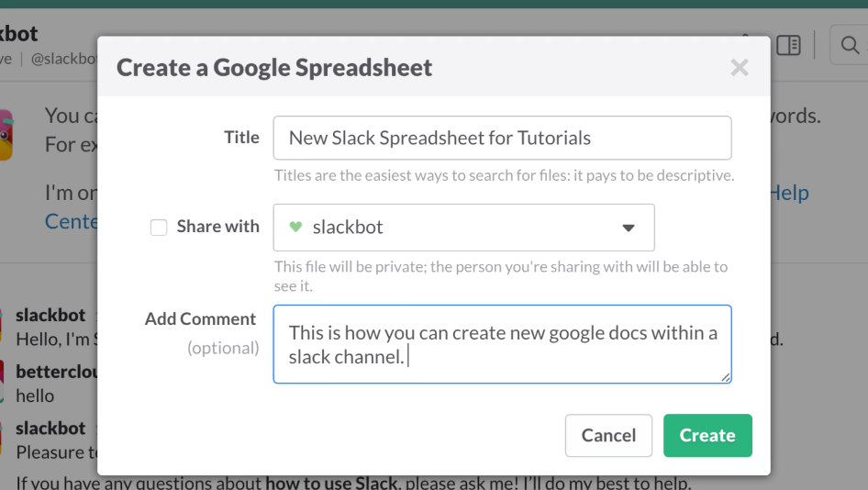Click the dialog heading 'Create a Google Spreadsheet'
This screenshot has width=868, height=490.
coord(274,68)
